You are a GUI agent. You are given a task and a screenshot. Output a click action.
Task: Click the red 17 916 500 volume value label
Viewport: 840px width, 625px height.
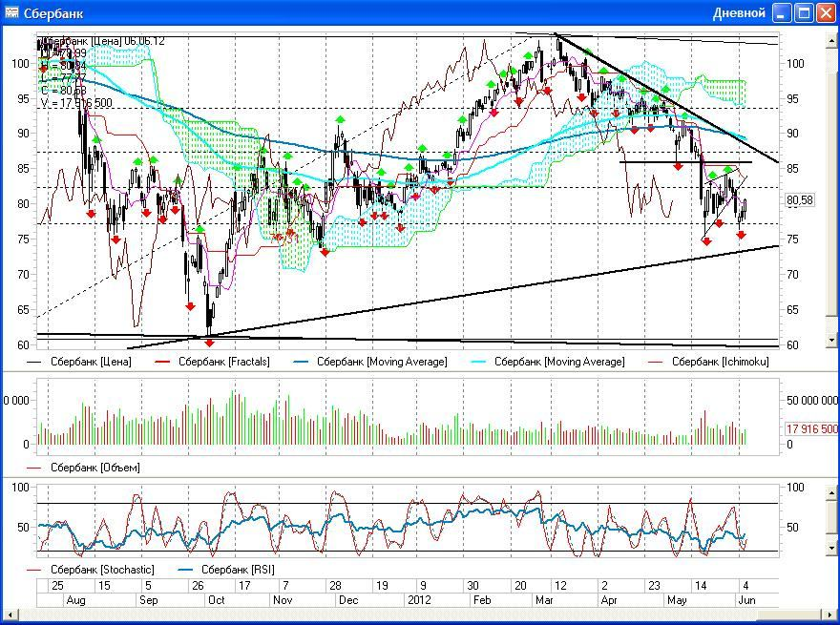(812, 429)
